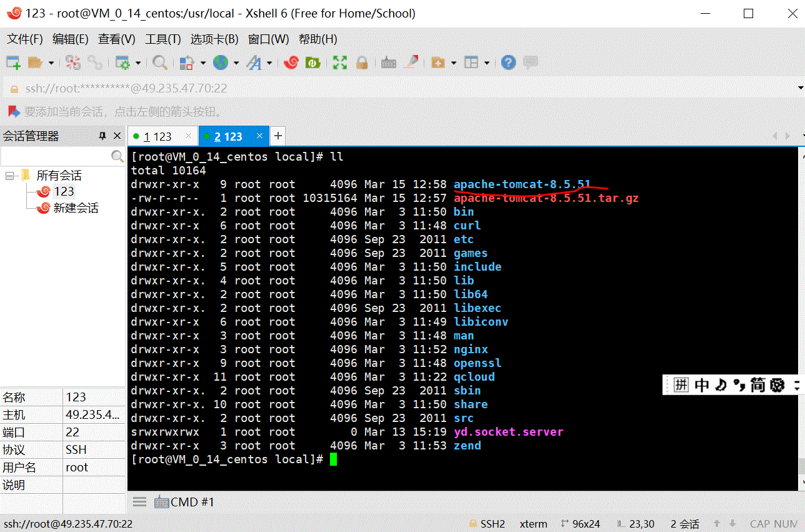
Task: Click the session manager search field
Action: (55, 156)
